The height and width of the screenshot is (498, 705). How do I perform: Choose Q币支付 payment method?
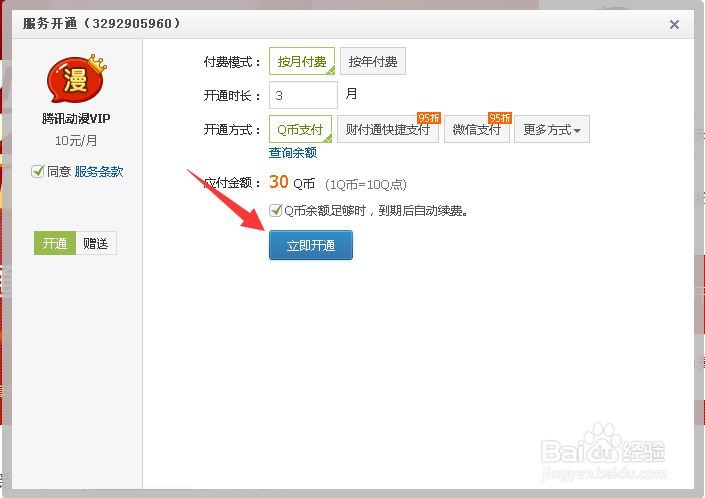300,129
